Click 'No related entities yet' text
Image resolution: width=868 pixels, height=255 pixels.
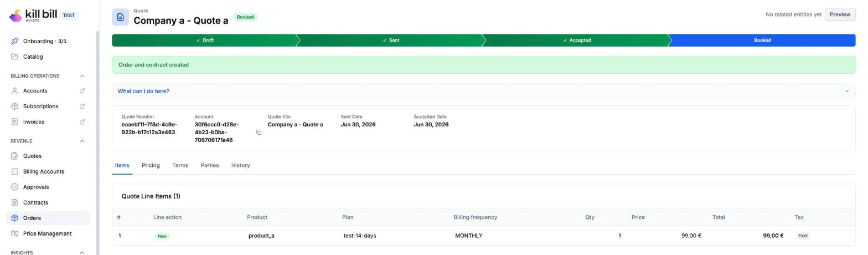[x=793, y=14]
